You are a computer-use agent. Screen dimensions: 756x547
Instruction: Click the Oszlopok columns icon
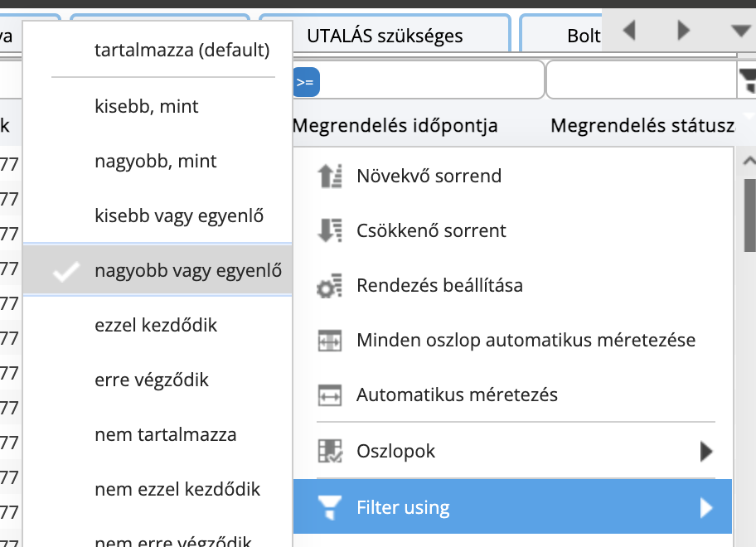(330, 451)
